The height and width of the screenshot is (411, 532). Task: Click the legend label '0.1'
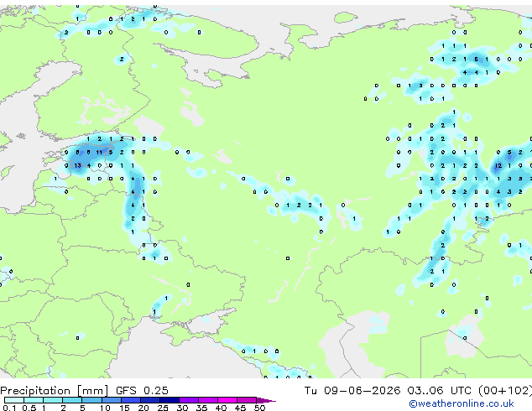tap(9, 408)
